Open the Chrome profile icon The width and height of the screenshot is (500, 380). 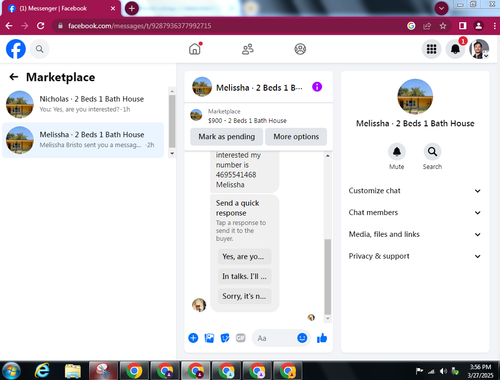[479, 26]
